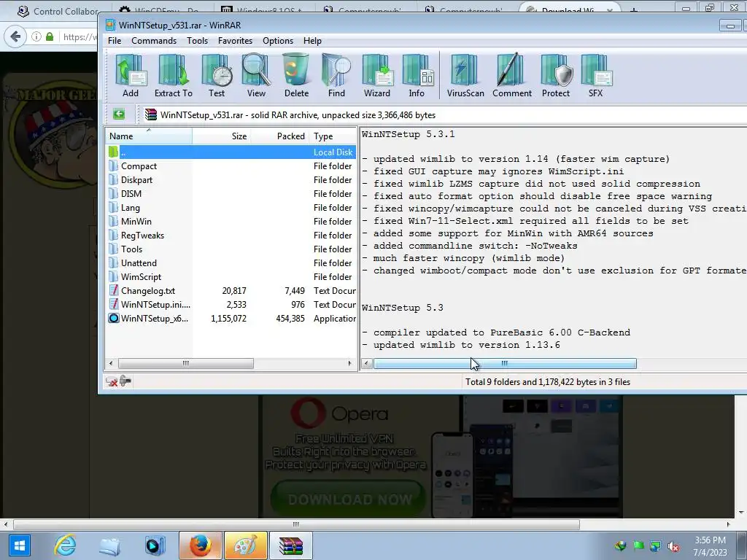Run the Test archive tool

[x=217, y=76]
